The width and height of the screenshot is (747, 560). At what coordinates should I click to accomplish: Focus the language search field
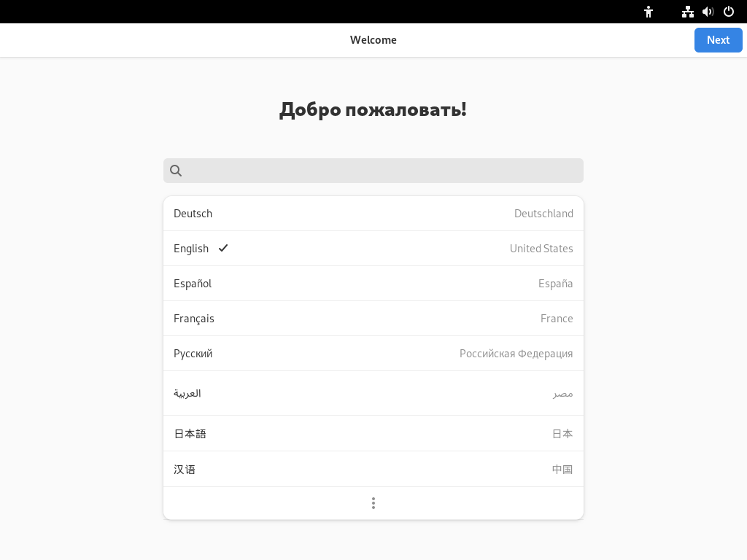click(x=373, y=171)
